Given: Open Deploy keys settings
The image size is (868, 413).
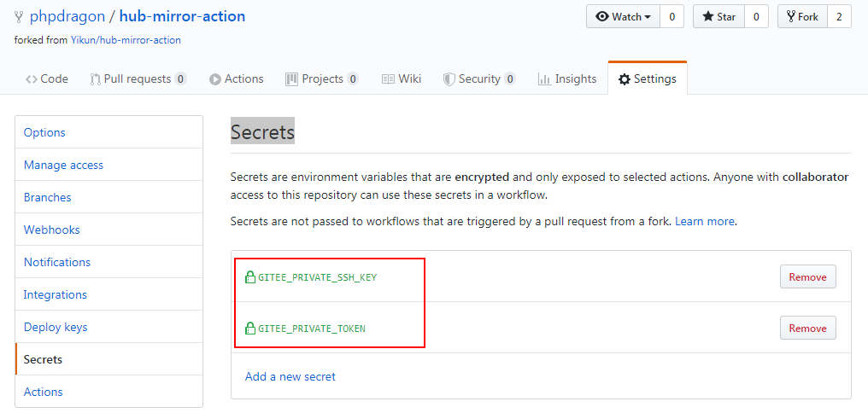Looking at the screenshot, I should (109, 327).
